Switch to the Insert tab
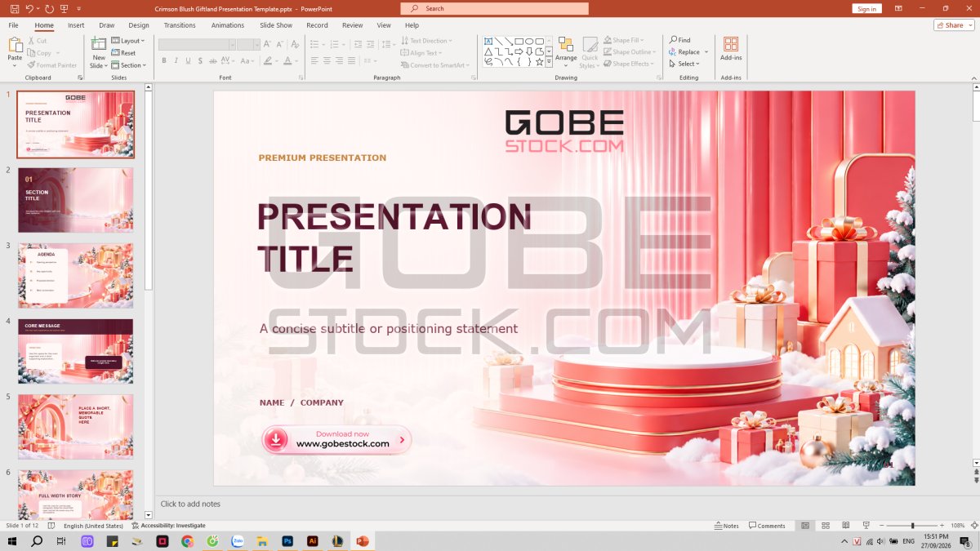This screenshot has width=980, height=551. (x=76, y=25)
